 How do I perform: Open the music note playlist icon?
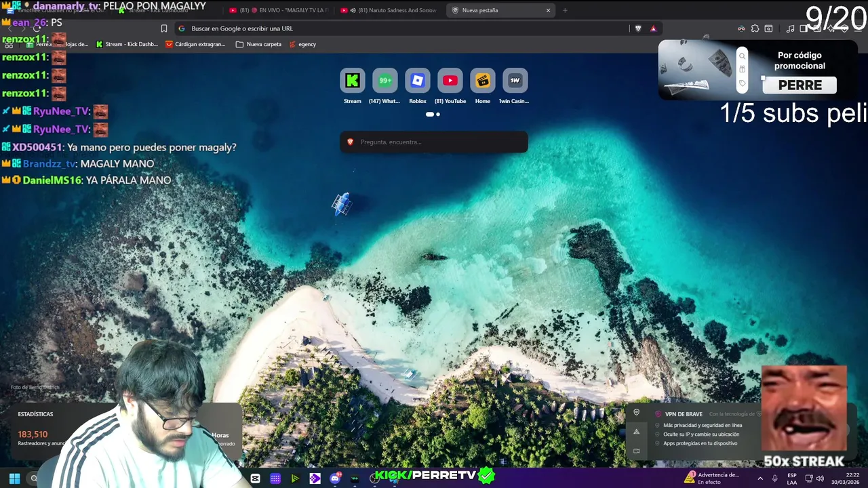coord(790,28)
